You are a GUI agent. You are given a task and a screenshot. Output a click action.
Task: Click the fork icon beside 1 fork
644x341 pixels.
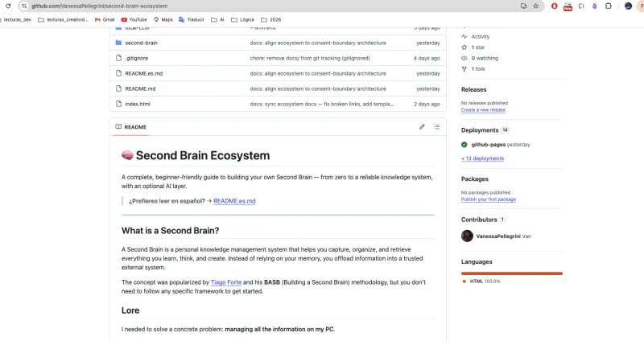tap(464, 69)
